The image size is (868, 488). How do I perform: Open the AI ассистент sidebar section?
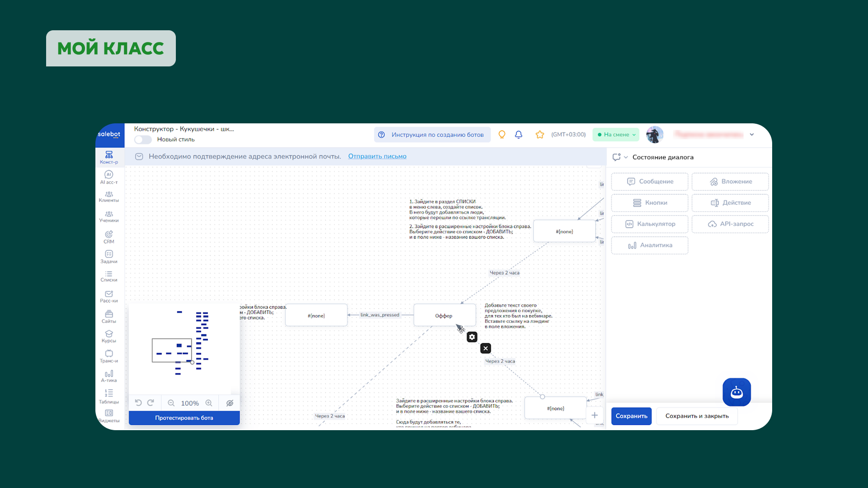[108, 176]
